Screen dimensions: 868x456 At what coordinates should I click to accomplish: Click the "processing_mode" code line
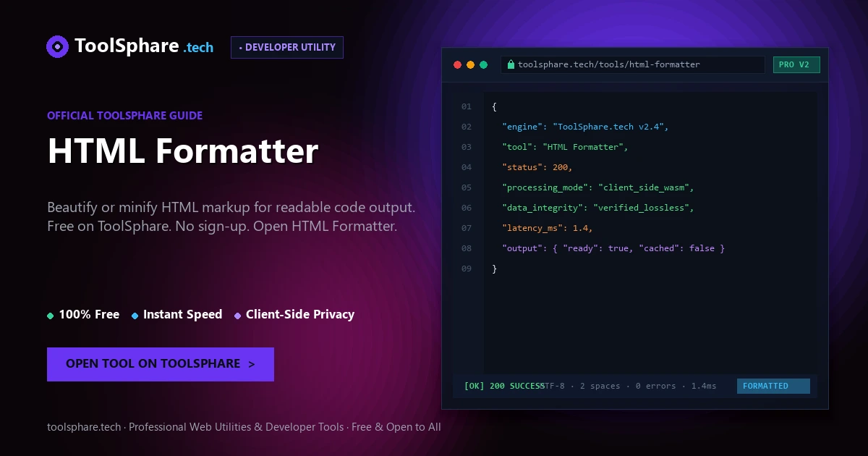[598, 187]
